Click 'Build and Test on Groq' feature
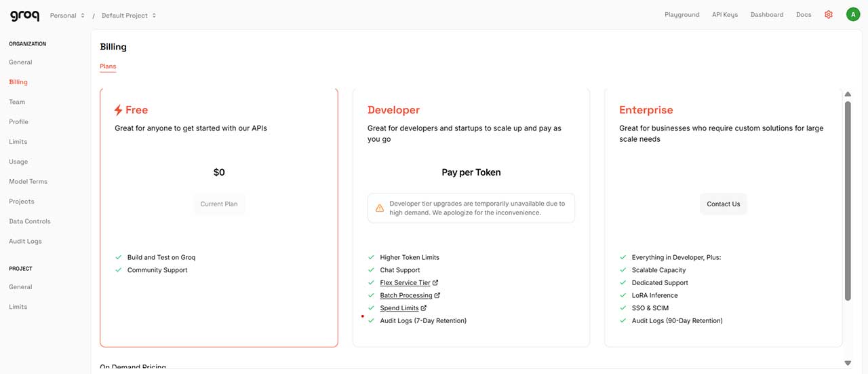Viewport: 868px width, 374px height. (x=161, y=258)
